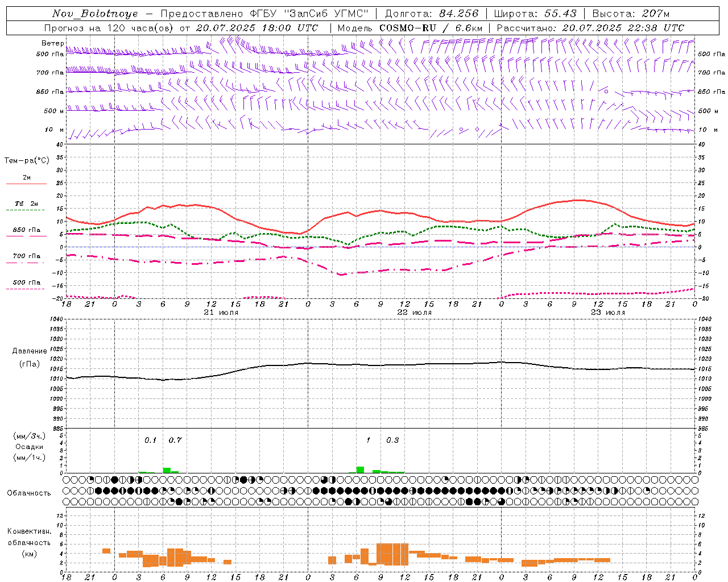The image size is (728, 582).
Task: Click the tallest green precipitation bar on 22 июля
Action: tap(360, 469)
